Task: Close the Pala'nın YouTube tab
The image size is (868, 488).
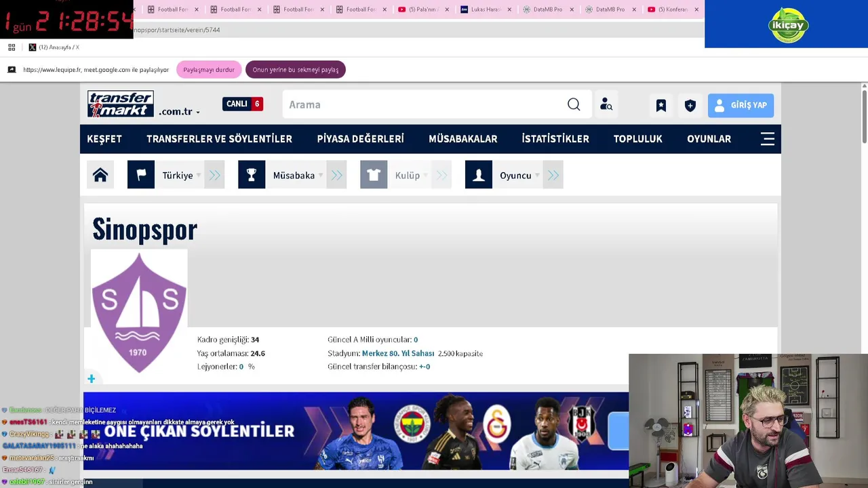Action: [447, 9]
